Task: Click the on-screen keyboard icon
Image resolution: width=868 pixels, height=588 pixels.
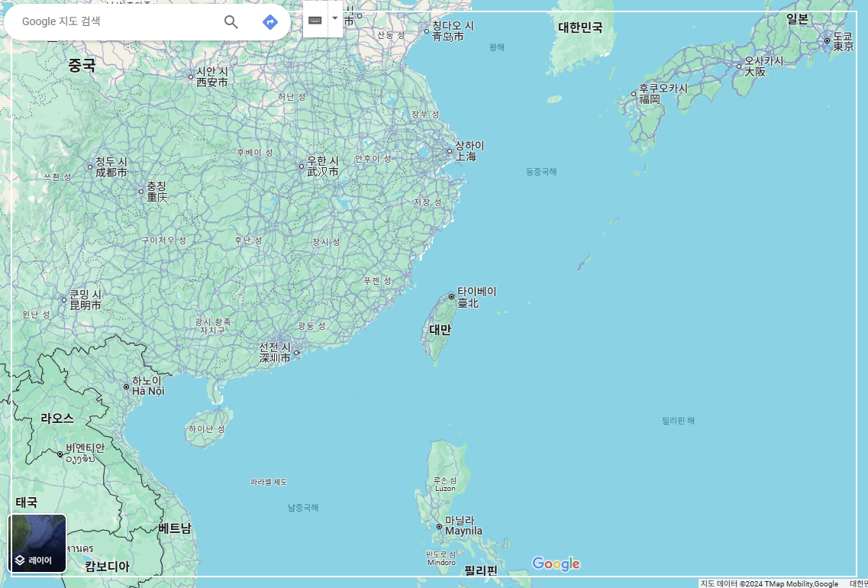Action: pos(315,20)
